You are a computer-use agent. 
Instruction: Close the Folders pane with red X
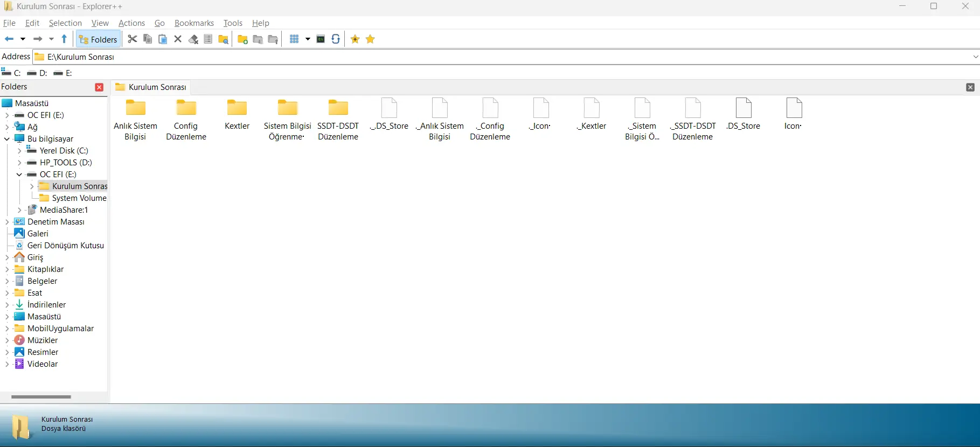(x=99, y=87)
